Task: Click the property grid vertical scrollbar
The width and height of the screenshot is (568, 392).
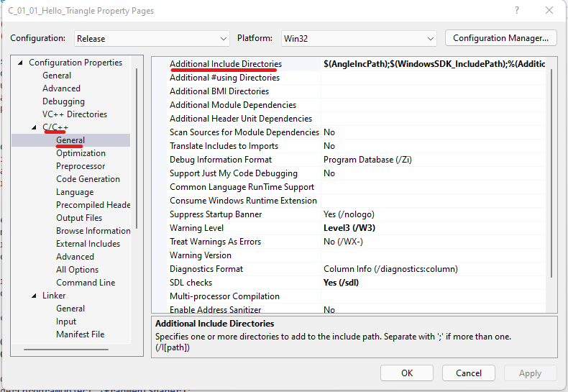Action: pyautogui.click(x=551, y=173)
